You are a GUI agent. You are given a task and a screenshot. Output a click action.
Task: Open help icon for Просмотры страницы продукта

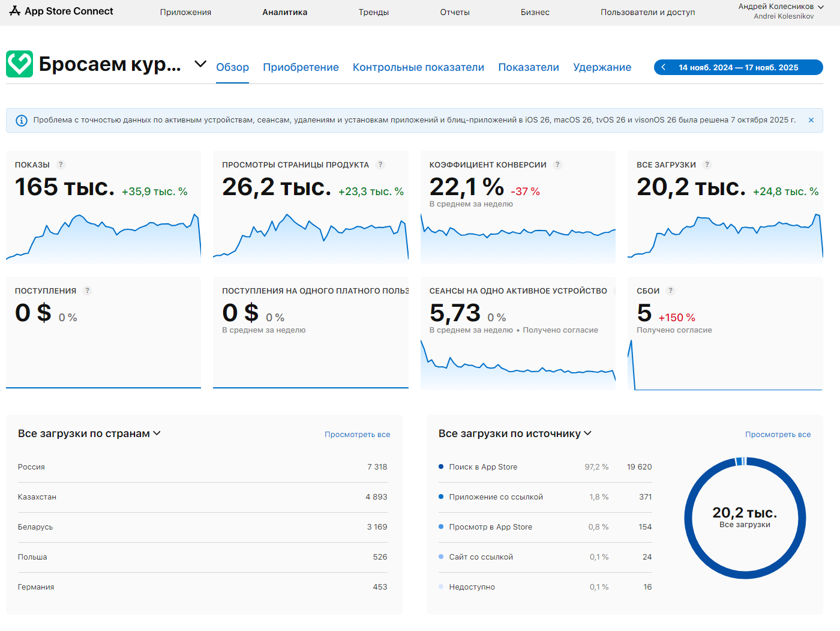coord(380,165)
